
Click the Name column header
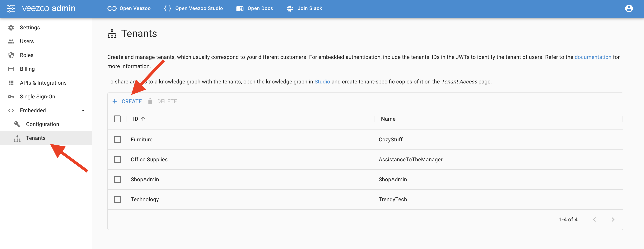(x=388, y=119)
